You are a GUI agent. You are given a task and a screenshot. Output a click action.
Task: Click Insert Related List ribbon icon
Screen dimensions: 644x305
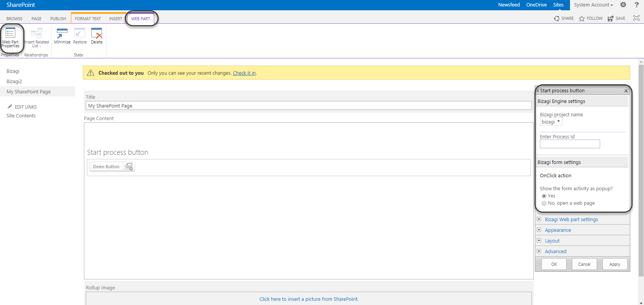pyautogui.click(x=37, y=37)
